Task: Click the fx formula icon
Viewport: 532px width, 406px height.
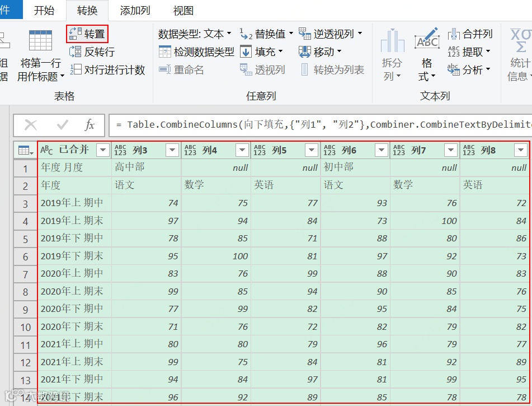Action: click(x=90, y=125)
